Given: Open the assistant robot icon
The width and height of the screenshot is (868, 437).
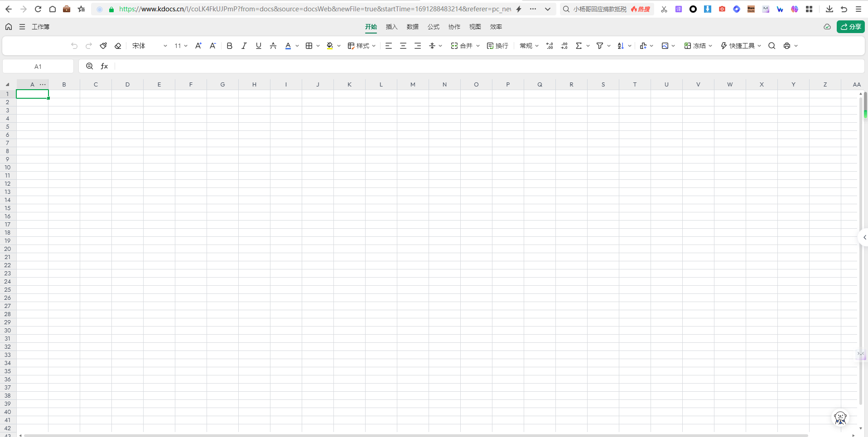Looking at the screenshot, I should coord(840,418).
